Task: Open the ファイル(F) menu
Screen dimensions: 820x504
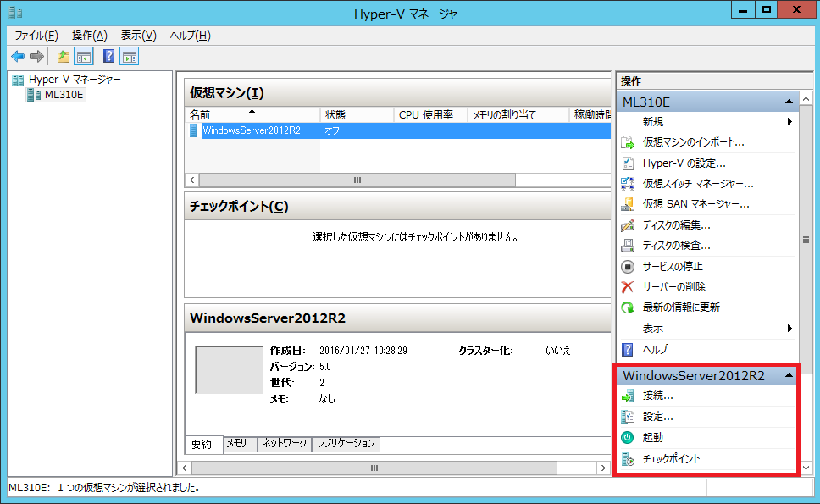Action: click(x=36, y=36)
